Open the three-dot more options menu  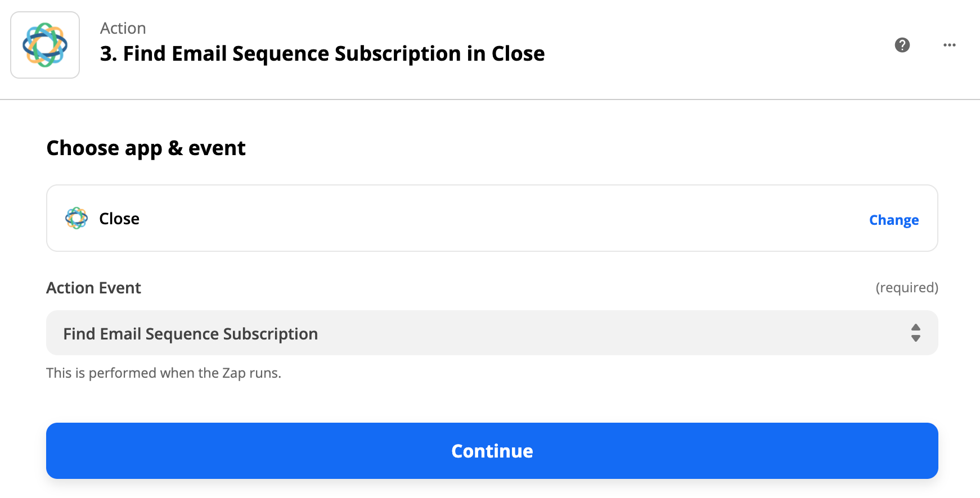pos(950,45)
